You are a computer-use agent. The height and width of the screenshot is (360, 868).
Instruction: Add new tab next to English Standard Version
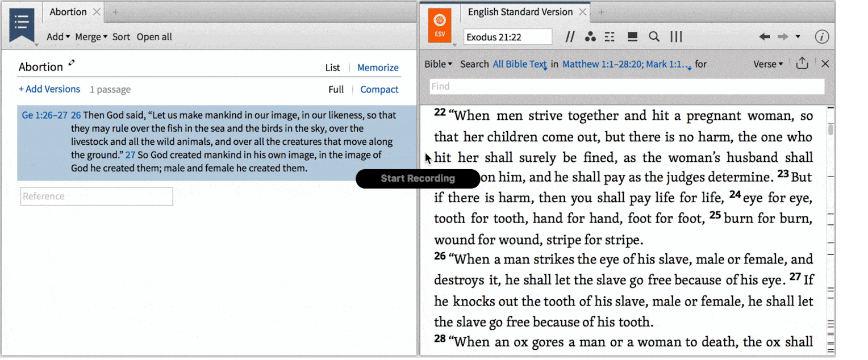[x=601, y=12]
